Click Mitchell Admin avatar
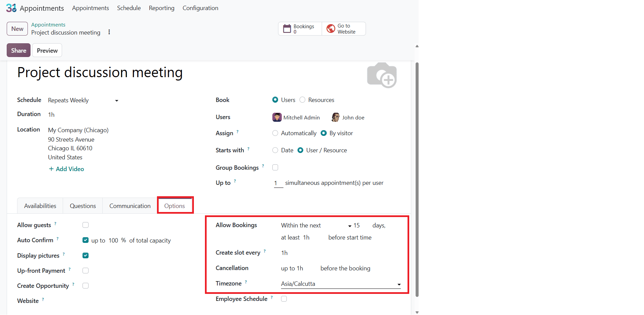This screenshot has height=315, width=644. point(277,117)
